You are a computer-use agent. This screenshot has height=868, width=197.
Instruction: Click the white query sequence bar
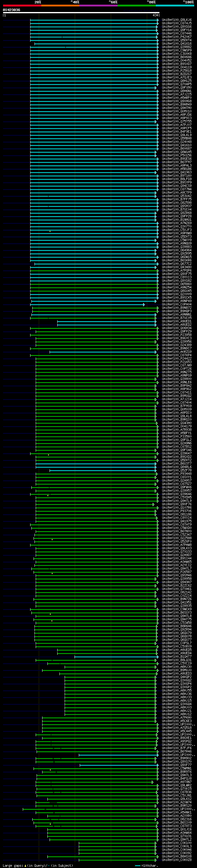point(81,12)
